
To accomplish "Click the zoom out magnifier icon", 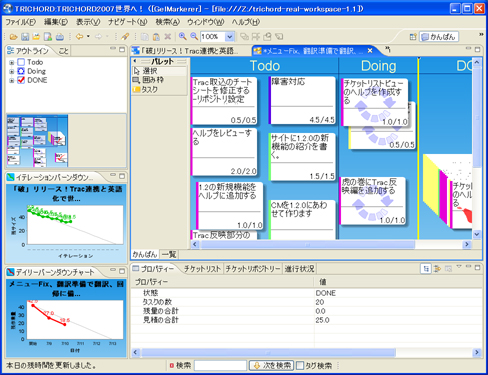I will [x=194, y=36].
